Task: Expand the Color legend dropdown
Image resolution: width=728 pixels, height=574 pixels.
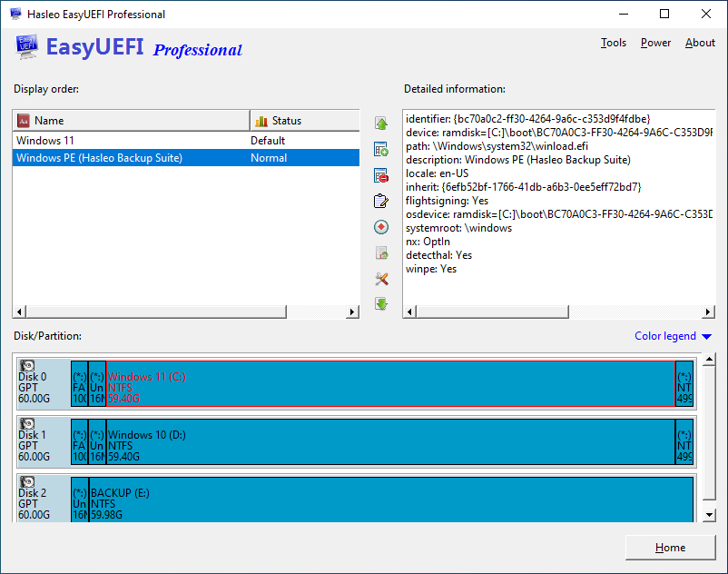Action: [673, 336]
